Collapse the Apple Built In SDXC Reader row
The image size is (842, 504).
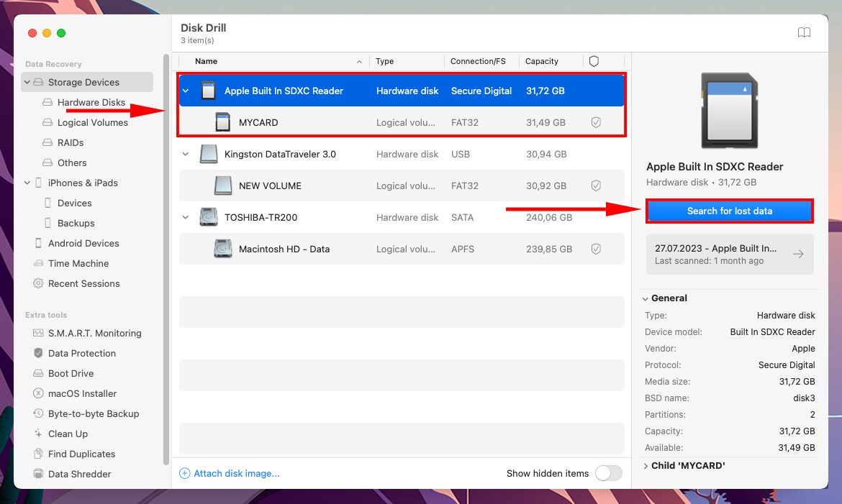click(x=186, y=91)
